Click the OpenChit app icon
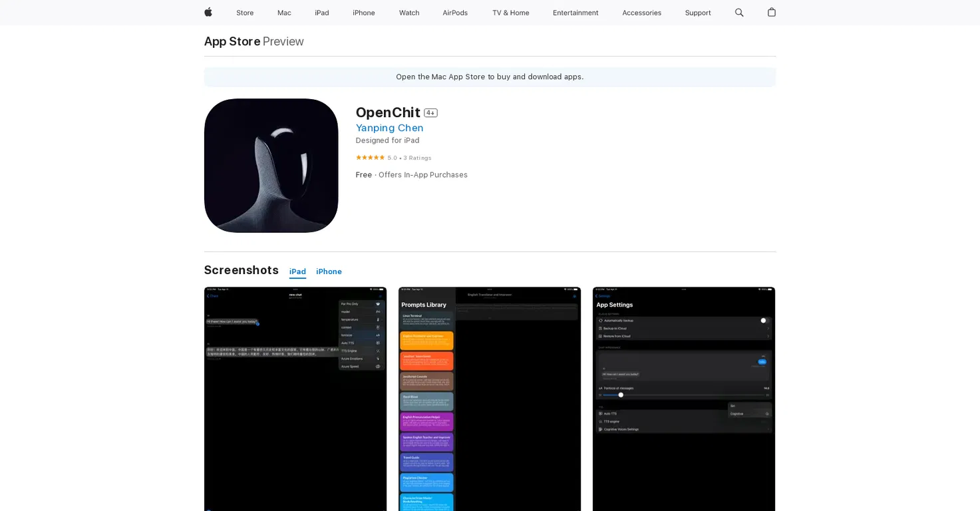This screenshot has height=511, width=980. click(271, 166)
